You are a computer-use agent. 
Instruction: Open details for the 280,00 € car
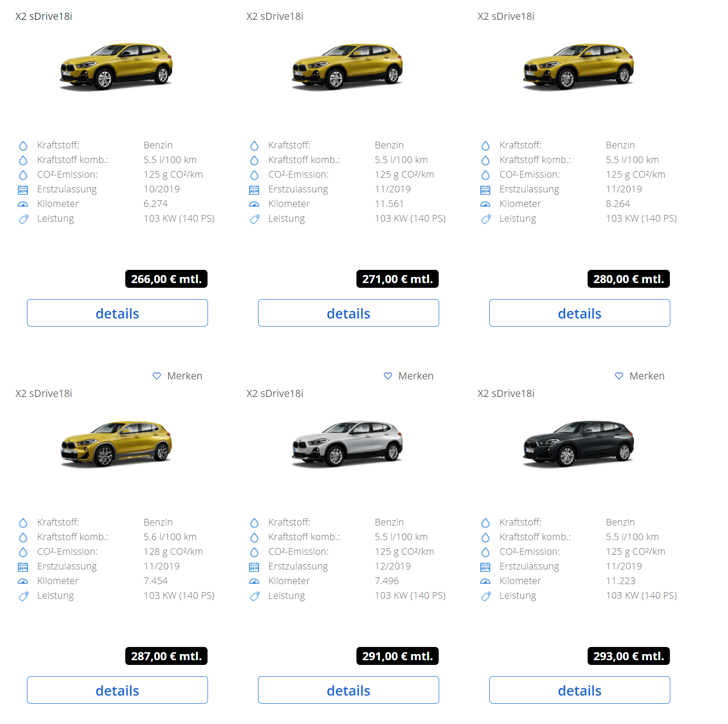click(580, 313)
